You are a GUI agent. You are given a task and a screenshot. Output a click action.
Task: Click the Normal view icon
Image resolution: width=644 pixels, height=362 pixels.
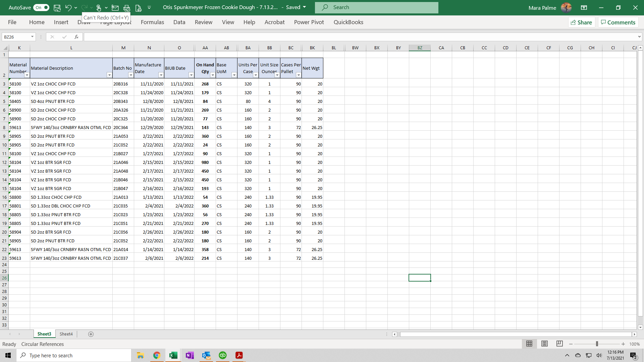click(529, 344)
